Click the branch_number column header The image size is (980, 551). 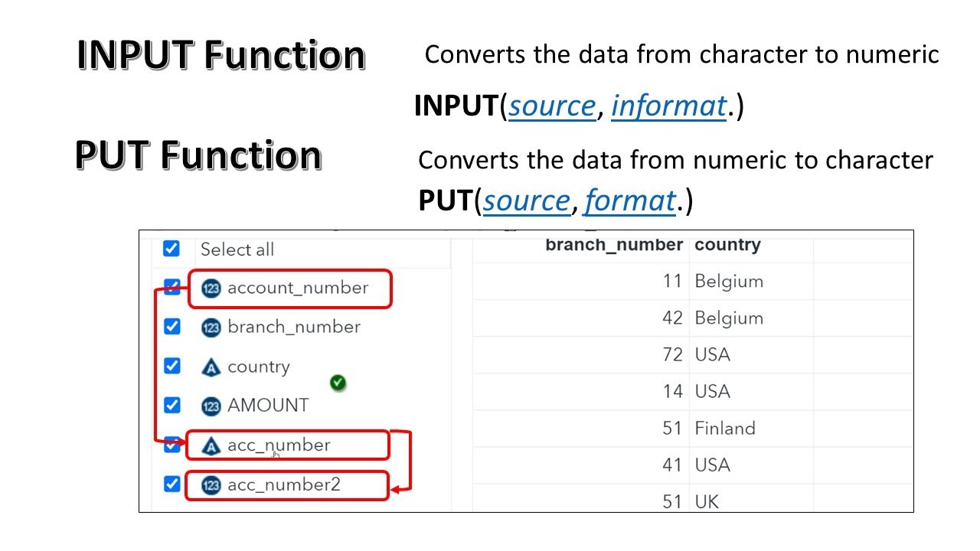[x=613, y=245]
